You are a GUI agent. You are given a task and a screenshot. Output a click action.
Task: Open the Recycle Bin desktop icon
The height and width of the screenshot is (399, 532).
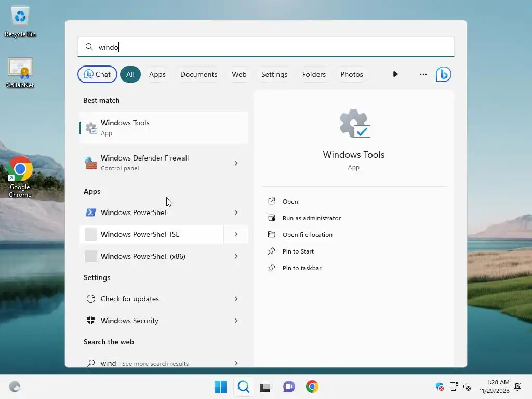click(20, 22)
